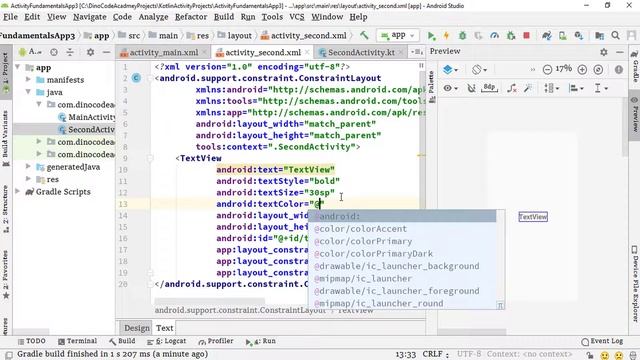Open the Align dropdown in preview toolbar

tap(576, 88)
